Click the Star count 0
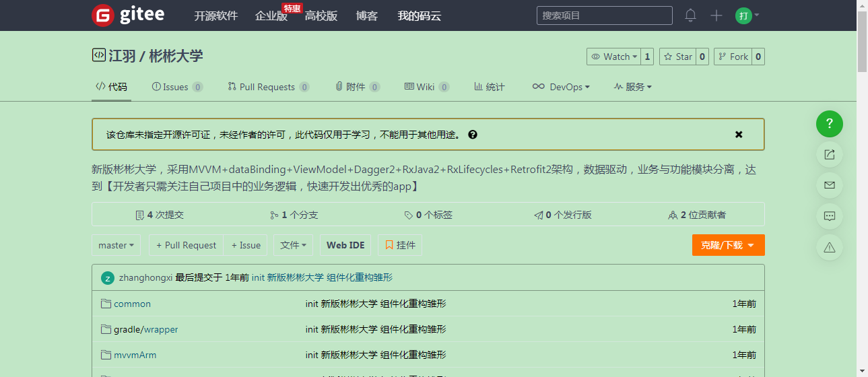Viewport: 868px width, 377px height. point(702,57)
